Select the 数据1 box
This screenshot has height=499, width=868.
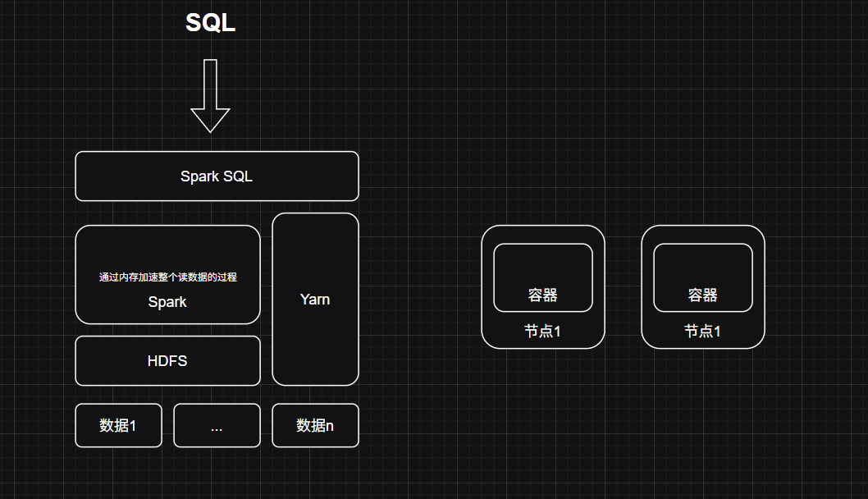tap(118, 425)
